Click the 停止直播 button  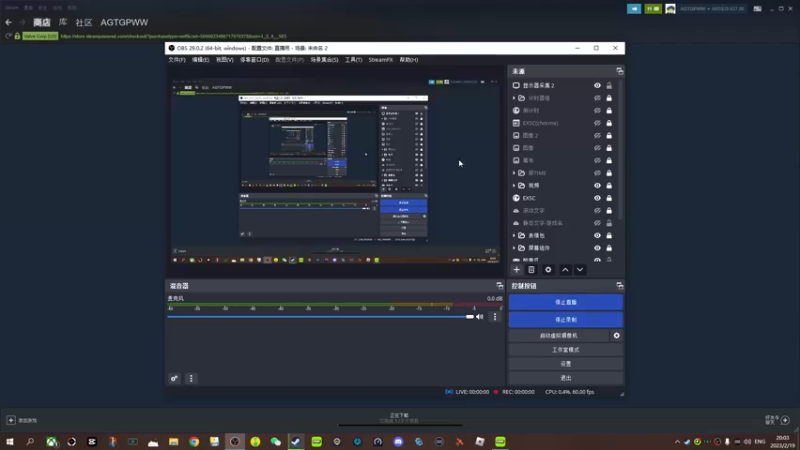pos(566,302)
